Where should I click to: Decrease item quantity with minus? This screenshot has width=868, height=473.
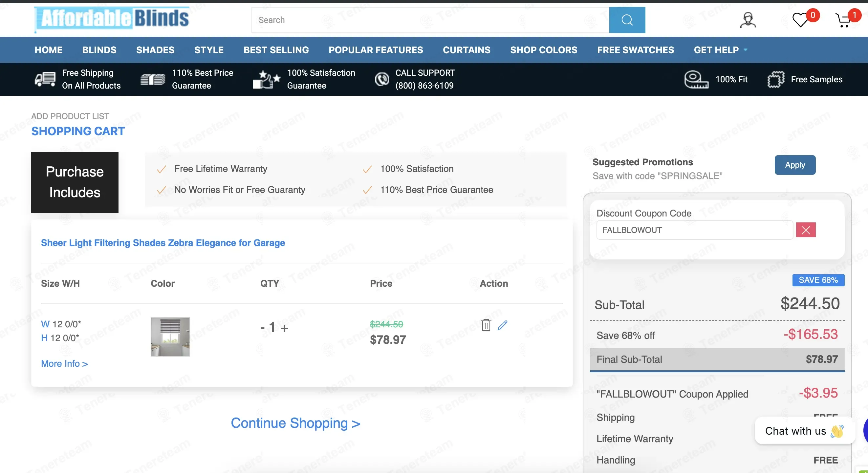click(x=263, y=328)
